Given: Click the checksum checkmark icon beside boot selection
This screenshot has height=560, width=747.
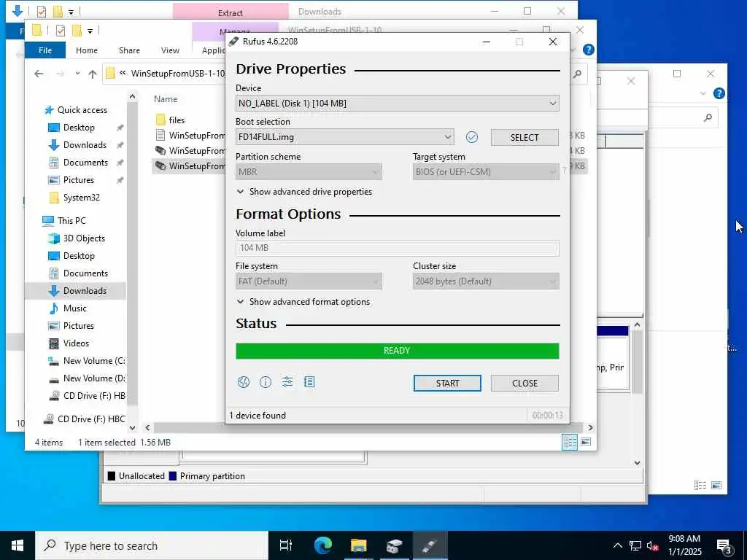Looking at the screenshot, I should pos(472,137).
